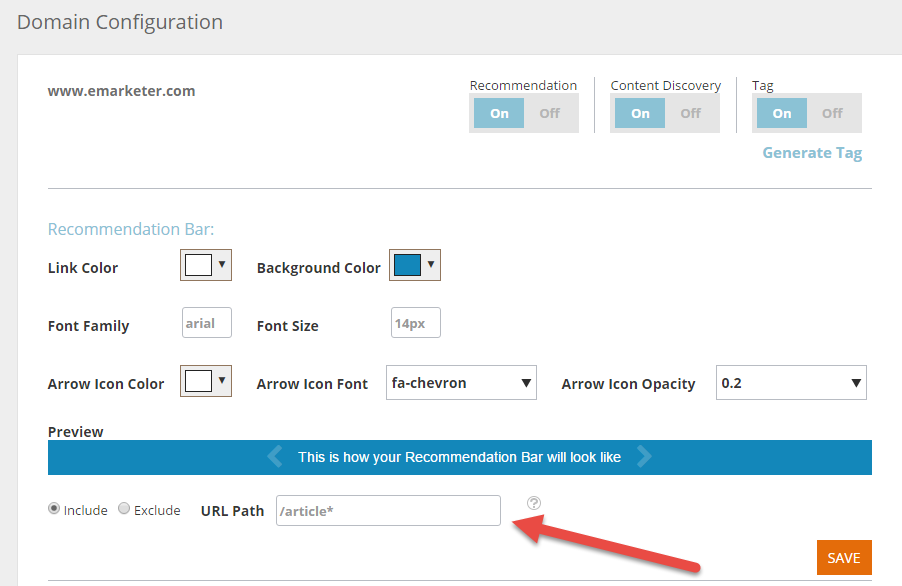Switch Tag toggle to On
The image size is (902, 586).
(x=782, y=113)
